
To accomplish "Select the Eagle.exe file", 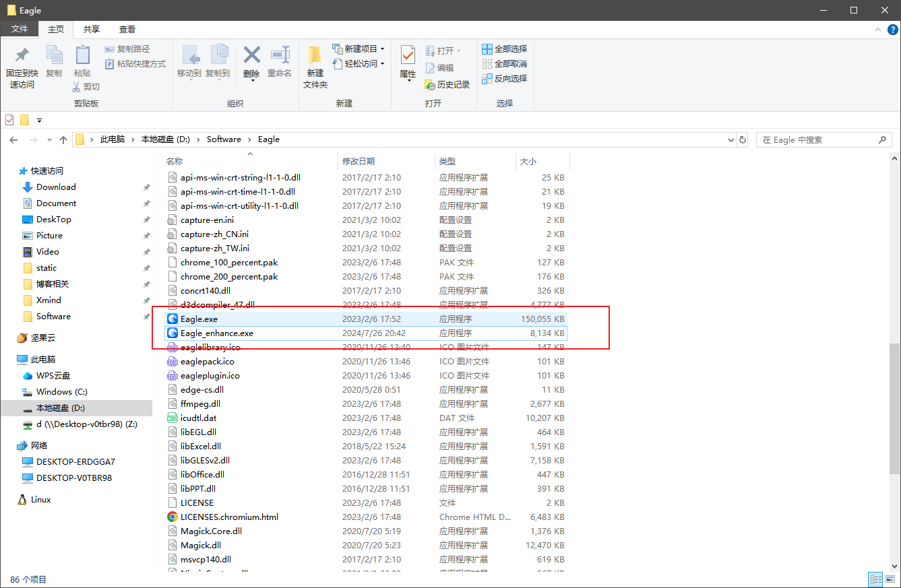I will [x=365, y=319].
